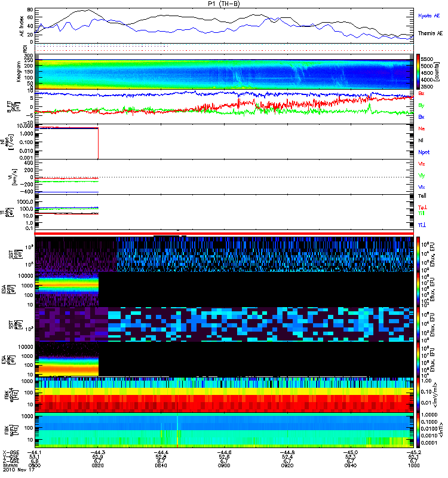Select the red Bz legend label

pos(421,94)
